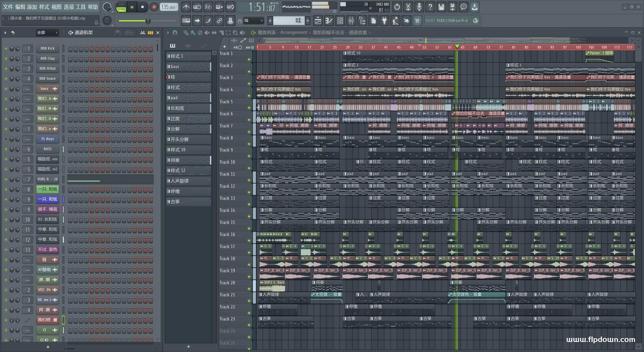This screenshot has width=644, height=352.
Task: Open the 添加 menu
Action: [x=32, y=7]
